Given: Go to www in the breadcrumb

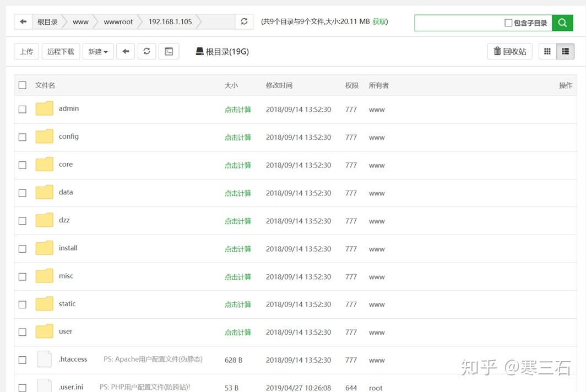Looking at the screenshot, I should tap(81, 21).
